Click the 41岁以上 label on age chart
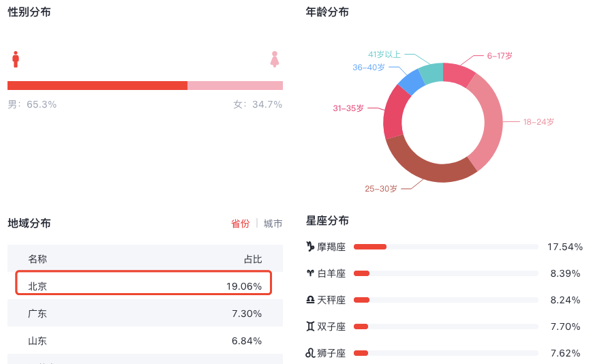591x364 pixels. click(384, 55)
